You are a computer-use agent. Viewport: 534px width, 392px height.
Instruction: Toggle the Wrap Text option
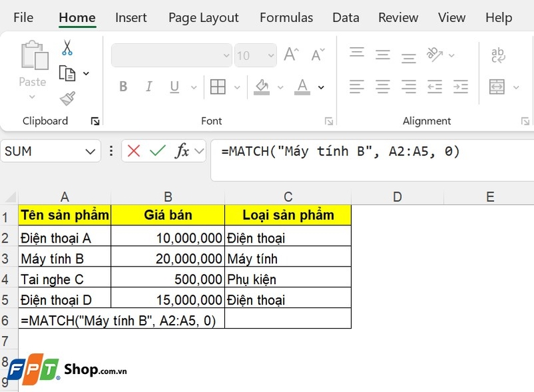(x=499, y=55)
